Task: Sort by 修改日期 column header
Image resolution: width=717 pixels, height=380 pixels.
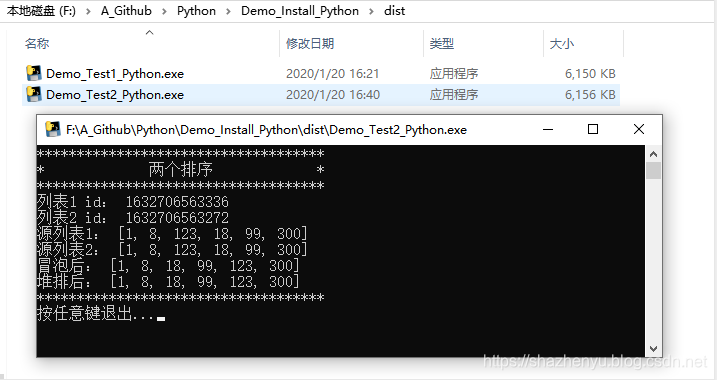Action: pyautogui.click(x=310, y=44)
